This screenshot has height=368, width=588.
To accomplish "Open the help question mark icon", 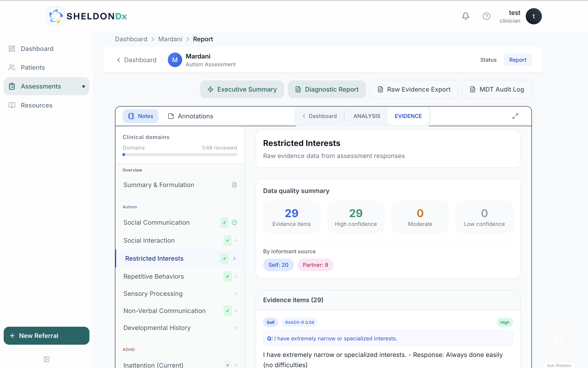I will tap(486, 16).
